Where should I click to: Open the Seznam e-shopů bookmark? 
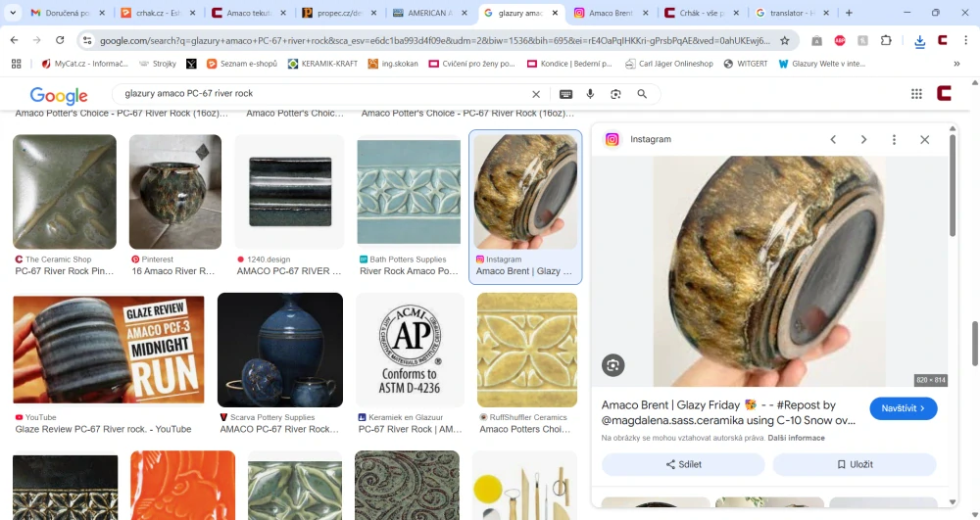pyautogui.click(x=241, y=64)
